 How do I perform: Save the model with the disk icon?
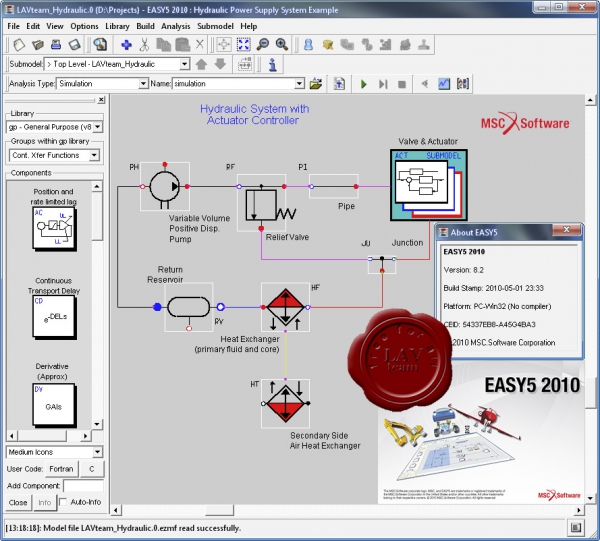pos(75,45)
